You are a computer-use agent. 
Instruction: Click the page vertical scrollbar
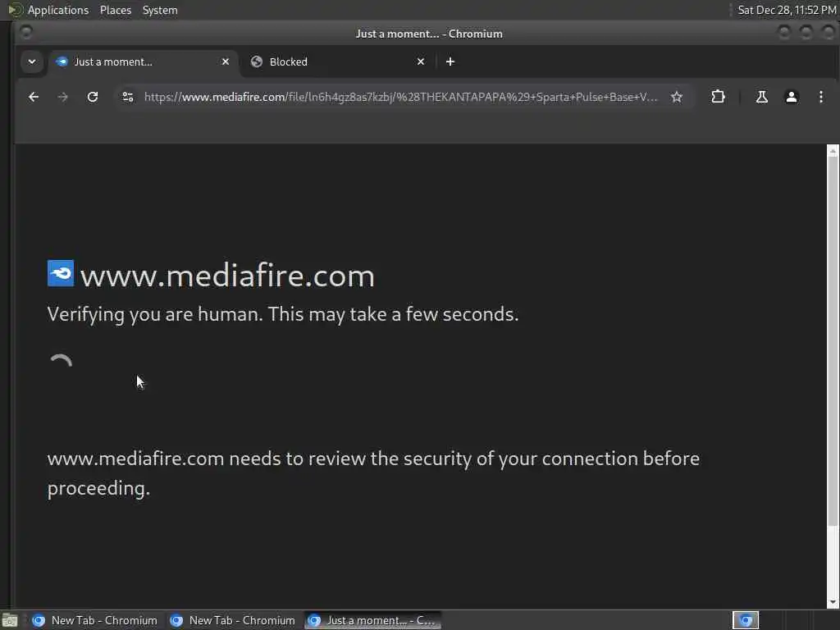[833, 341]
